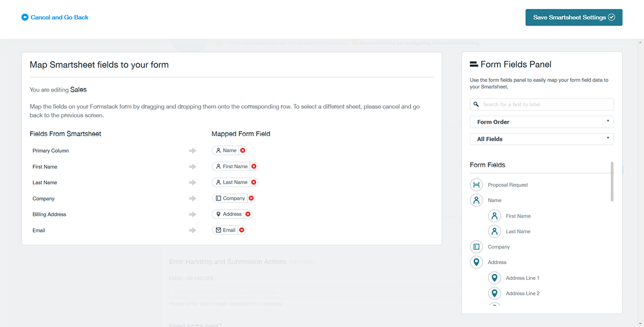Click the Address Line 1 pin icon

(495, 278)
